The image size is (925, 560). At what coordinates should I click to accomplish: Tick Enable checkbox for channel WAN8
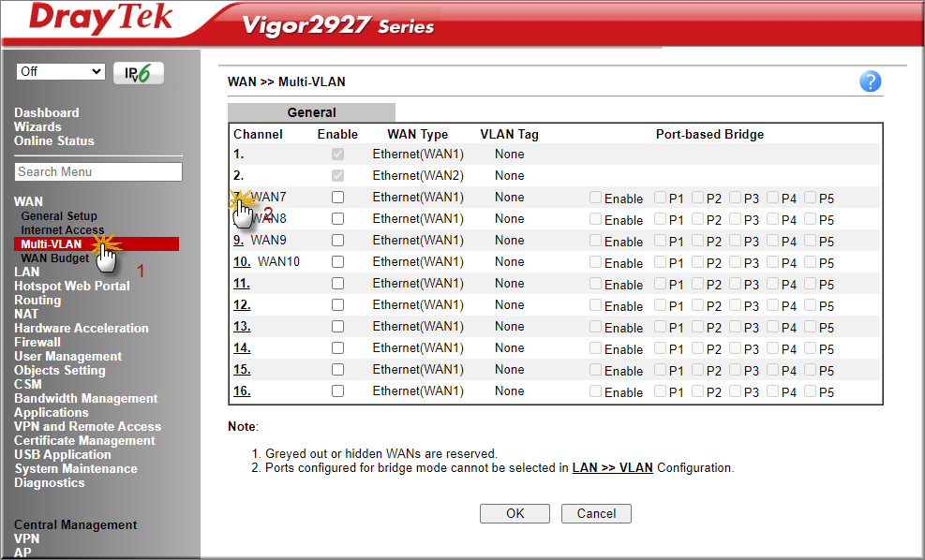coord(337,219)
